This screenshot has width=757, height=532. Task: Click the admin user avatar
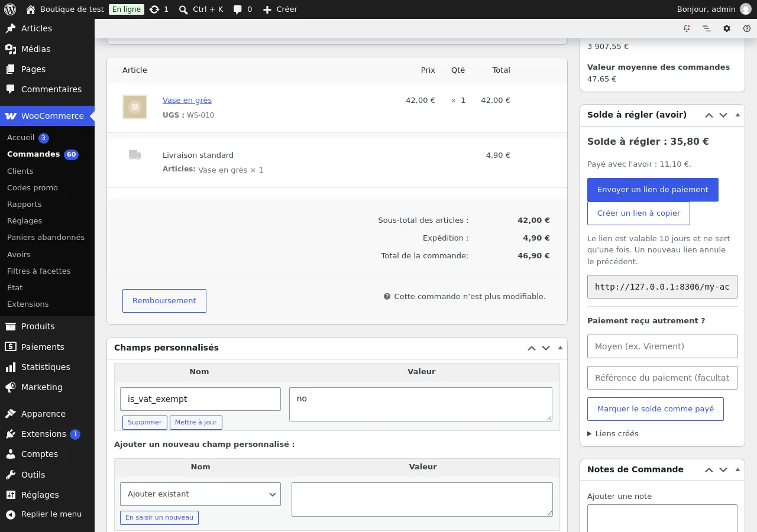[x=746, y=9]
